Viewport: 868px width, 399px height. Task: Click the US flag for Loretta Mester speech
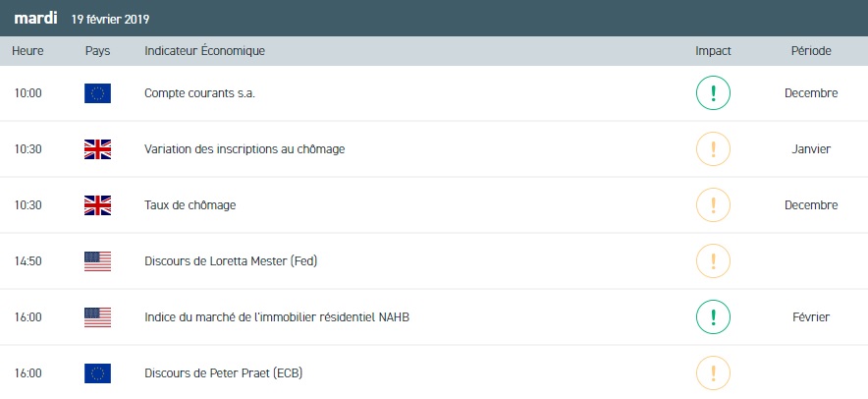(x=97, y=261)
